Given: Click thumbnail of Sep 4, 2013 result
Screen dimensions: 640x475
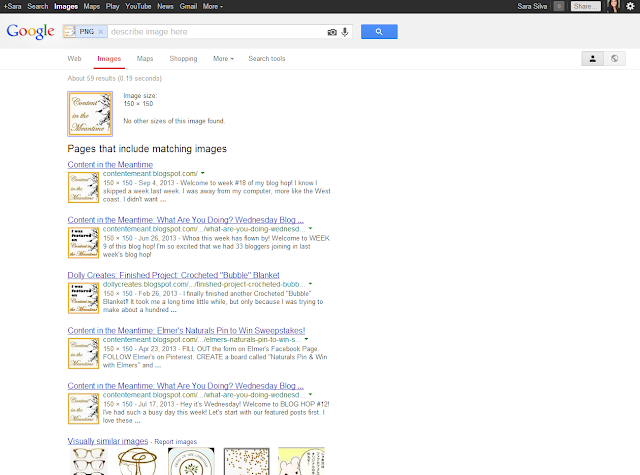Looking at the screenshot, I should coord(83,187).
